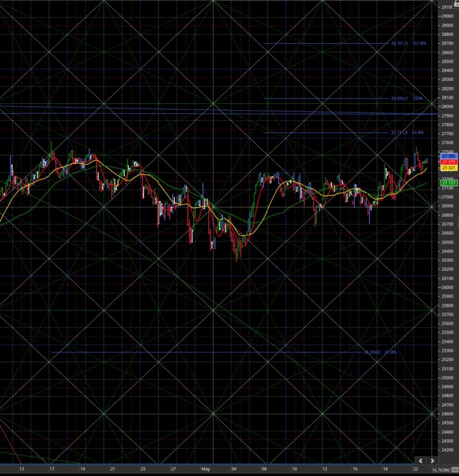459x476 pixels.
Task: Click the scroll-right arrow button
Action: (432, 461)
